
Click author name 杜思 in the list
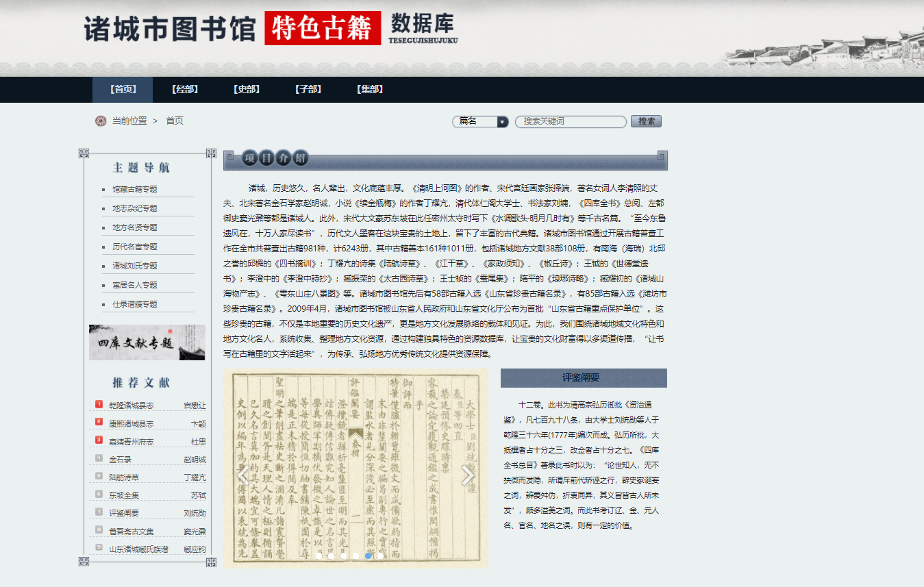(x=198, y=442)
